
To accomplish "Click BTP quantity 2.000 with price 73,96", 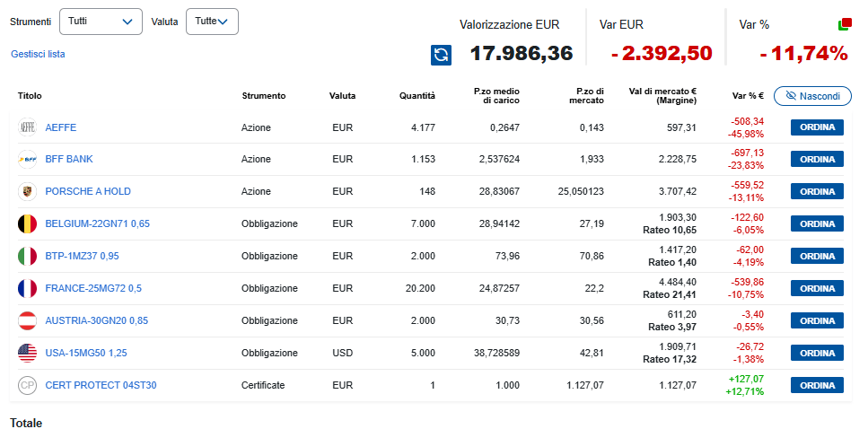I will [424, 256].
